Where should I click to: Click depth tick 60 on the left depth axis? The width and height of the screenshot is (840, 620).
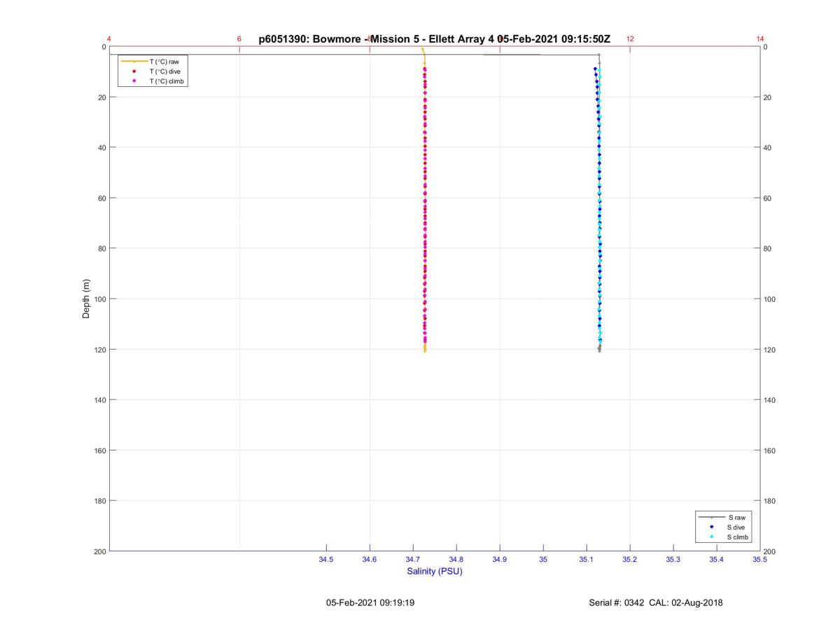coord(101,198)
